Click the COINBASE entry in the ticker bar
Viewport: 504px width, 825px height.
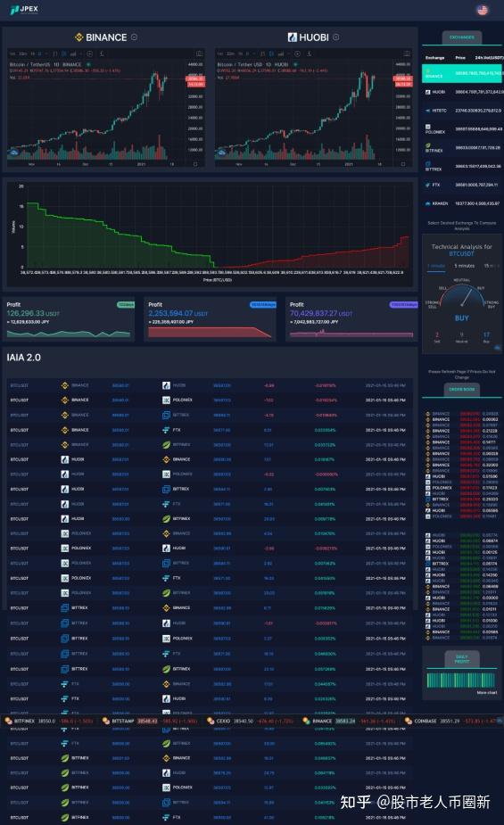coord(453,721)
